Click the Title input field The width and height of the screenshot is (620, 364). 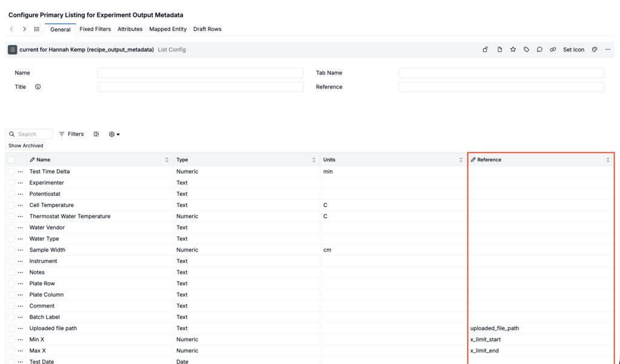click(x=200, y=87)
